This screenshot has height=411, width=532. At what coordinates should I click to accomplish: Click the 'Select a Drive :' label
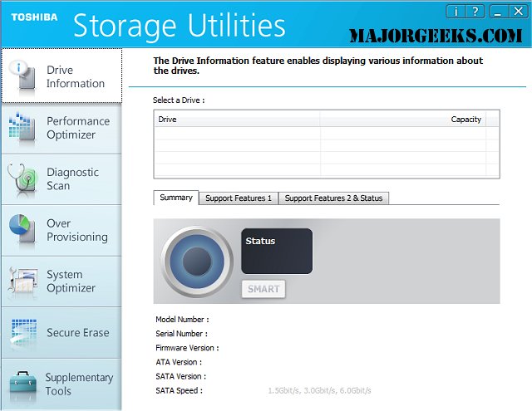coord(179,100)
